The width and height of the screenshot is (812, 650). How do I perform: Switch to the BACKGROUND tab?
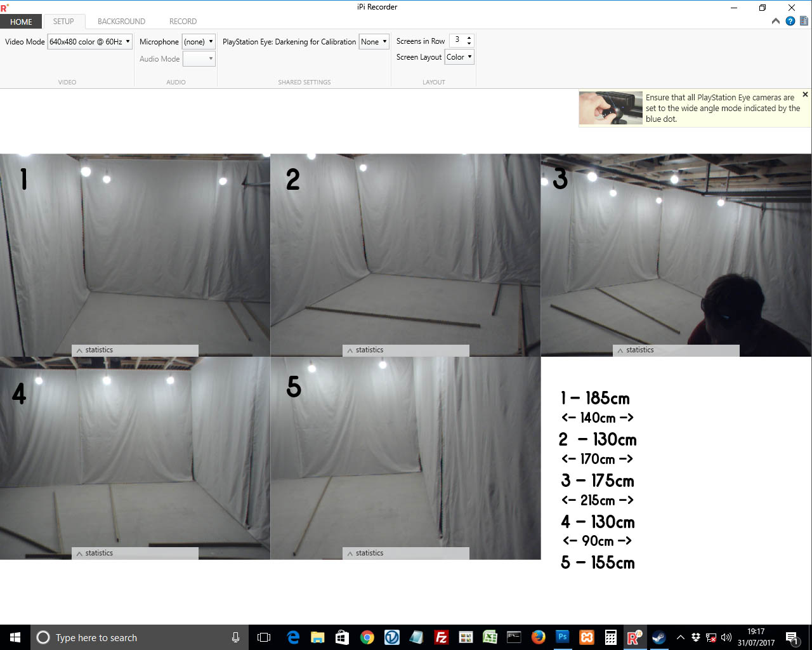(121, 22)
